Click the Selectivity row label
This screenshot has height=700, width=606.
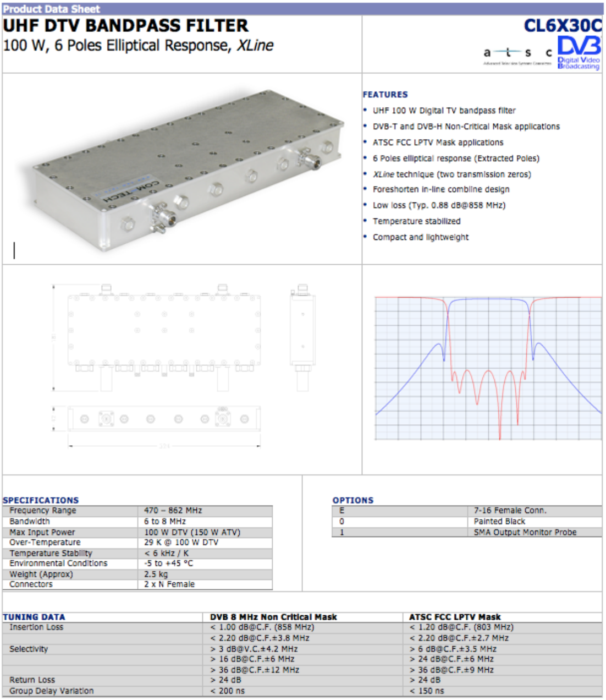click(x=29, y=649)
